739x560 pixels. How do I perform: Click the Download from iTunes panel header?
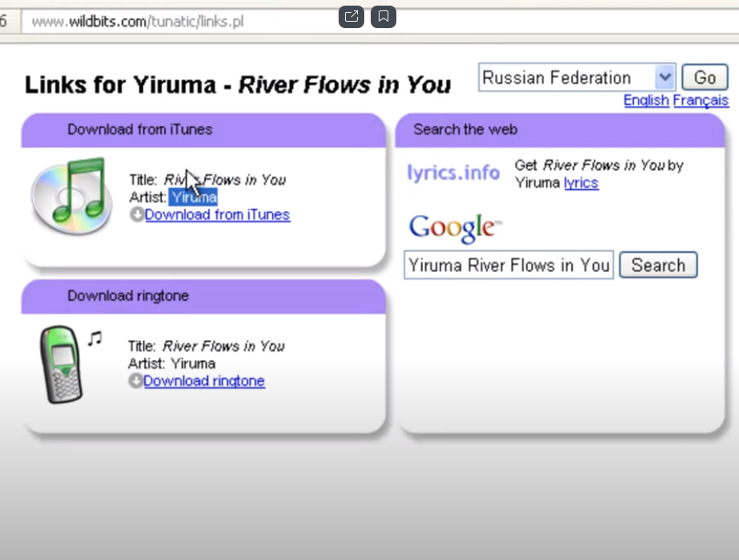(x=204, y=130)
